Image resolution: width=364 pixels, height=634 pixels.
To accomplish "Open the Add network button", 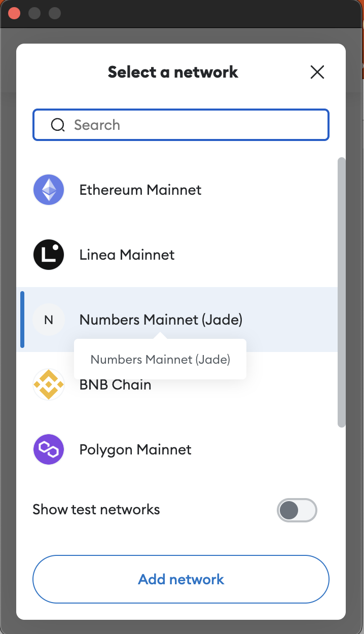I will [x=181, y=579].
